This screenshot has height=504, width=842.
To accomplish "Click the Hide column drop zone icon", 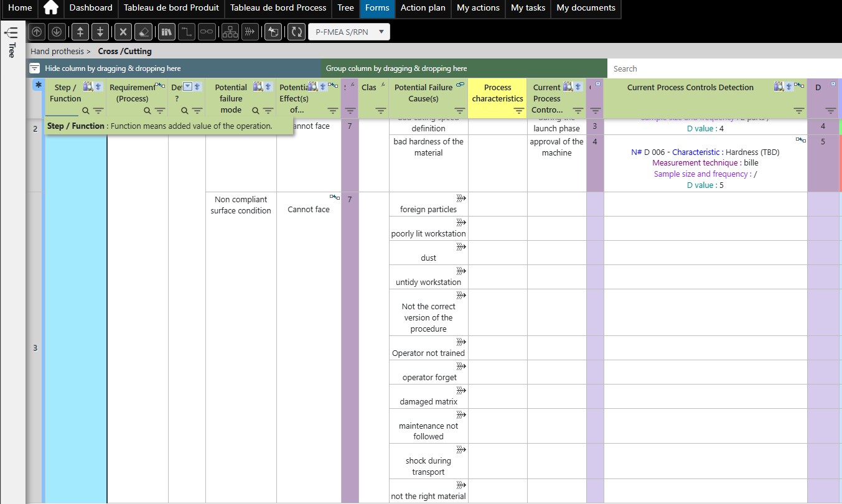I will 35,68.
